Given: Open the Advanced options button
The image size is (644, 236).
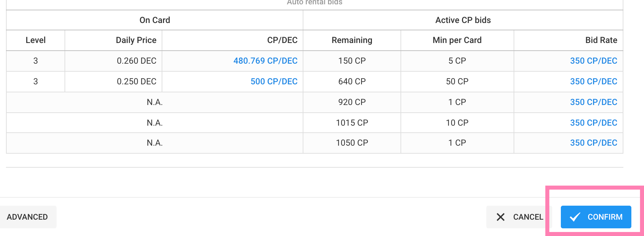Looking at the screenshot, I should [27, 217].
